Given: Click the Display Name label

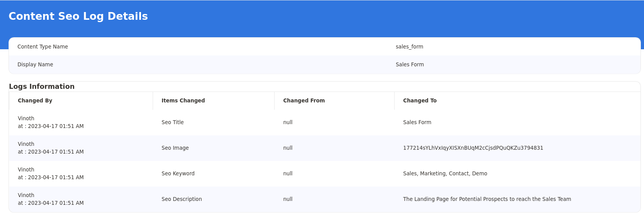Looking at the screenshot, I should click(x=35, y=64).
